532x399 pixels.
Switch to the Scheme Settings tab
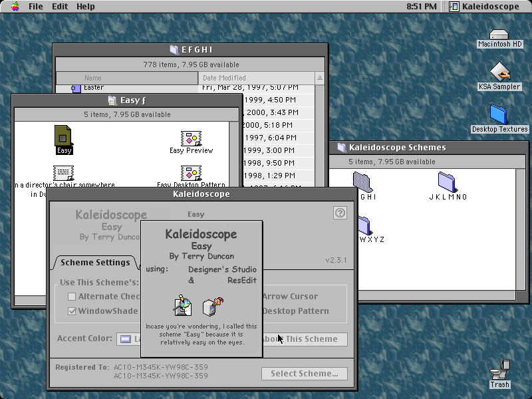coord(95,263)
